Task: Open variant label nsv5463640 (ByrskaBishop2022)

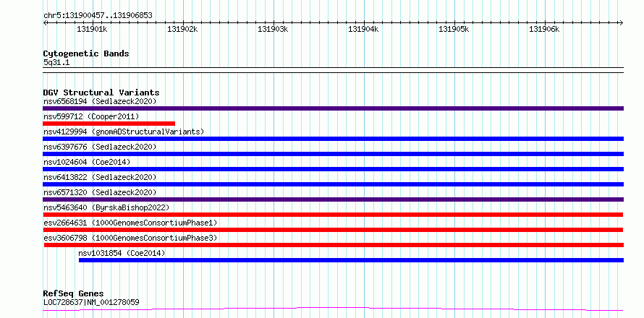Action: 106,207
